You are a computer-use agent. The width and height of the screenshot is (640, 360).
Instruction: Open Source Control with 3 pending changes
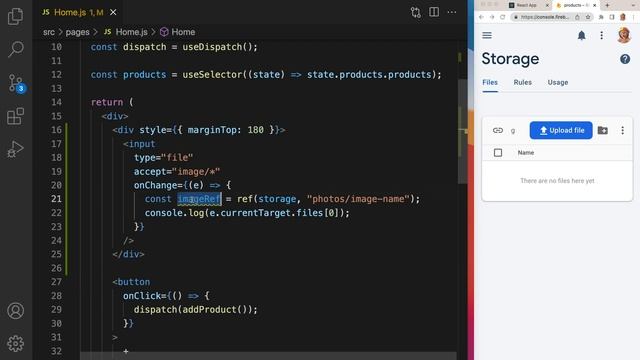(x=16, y=83)
